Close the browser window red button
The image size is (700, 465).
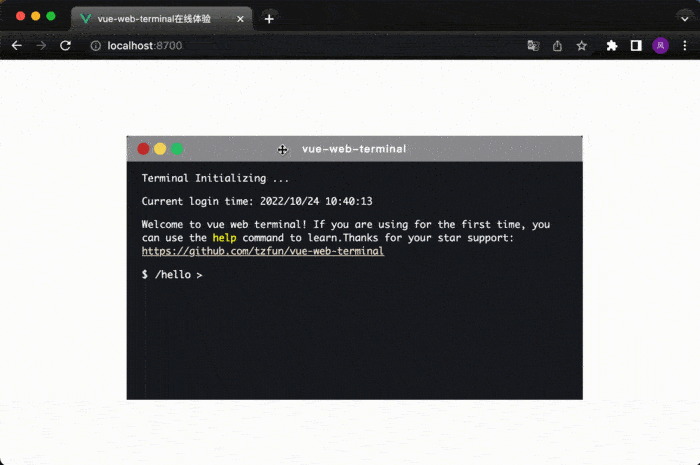point(20,17)
